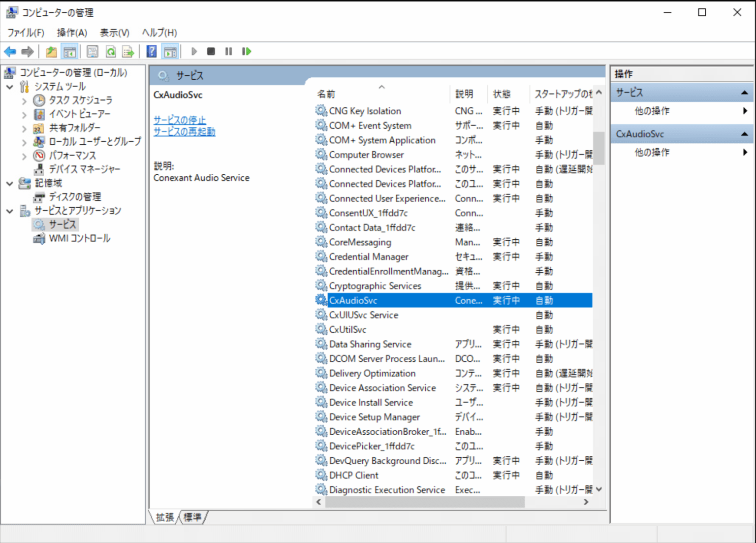This screenshot has width=756, height=543.
Task: Pause the service with the pause toolbar icon
Action: pos(228,51)
